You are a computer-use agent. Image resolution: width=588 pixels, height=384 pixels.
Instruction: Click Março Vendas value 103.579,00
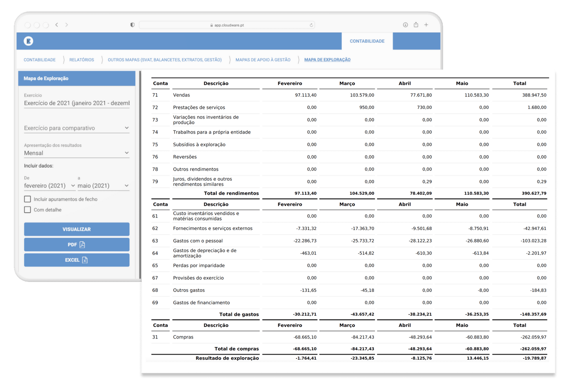[x=362, y=95]
